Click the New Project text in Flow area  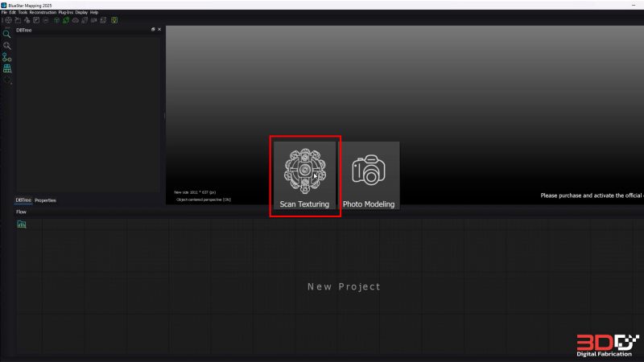345,287
